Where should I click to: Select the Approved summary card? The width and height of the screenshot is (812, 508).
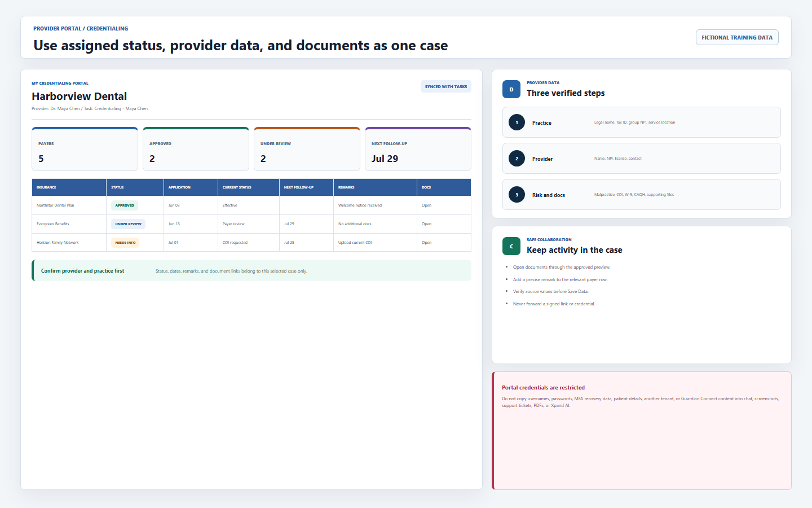196,149
